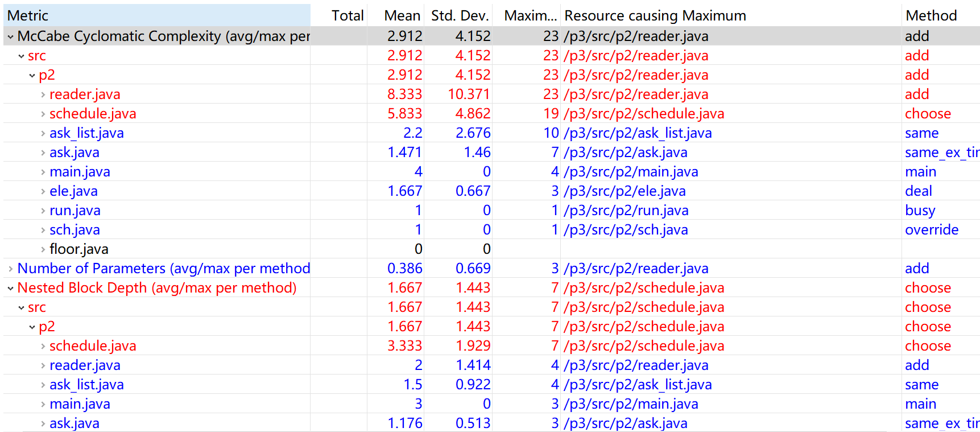Collapse the p2 package under Nested Block Depth
Screen dimensions: 980x432
click(x=32, y=327)
